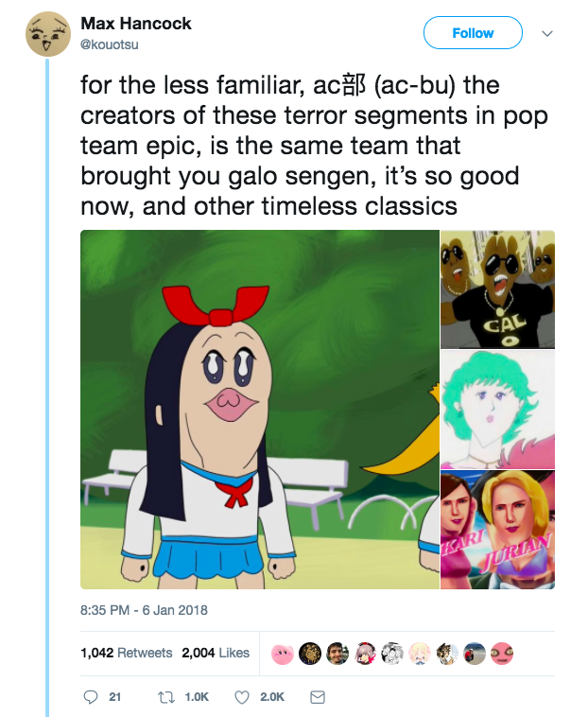The height and width of the screenshot is (717, 588).
Task: Click the pink Kirby liker avatar
Action: (282, 653)
